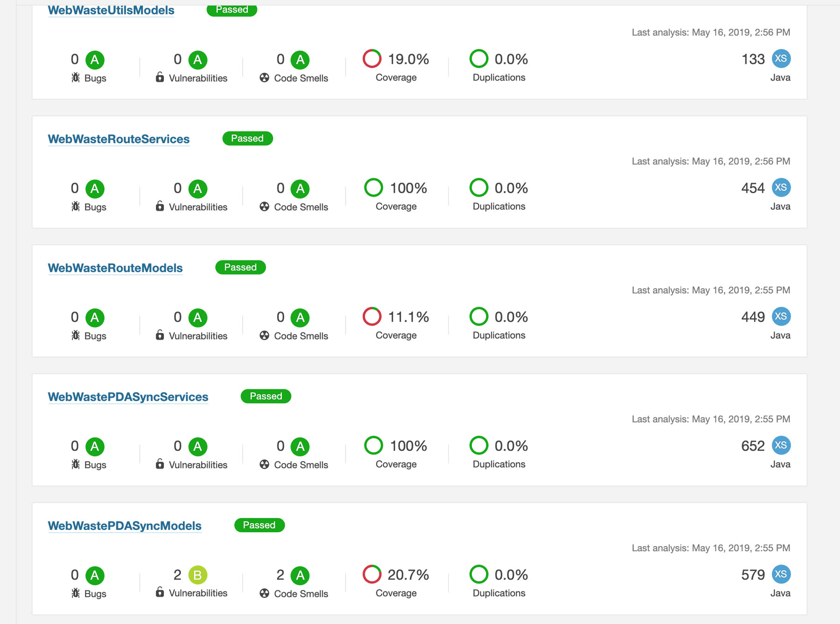The width and height of the screenshot is (840, 624).
Task: Click the 579 lines count for WebWastePDASyncModels
Action: point(753,575)
